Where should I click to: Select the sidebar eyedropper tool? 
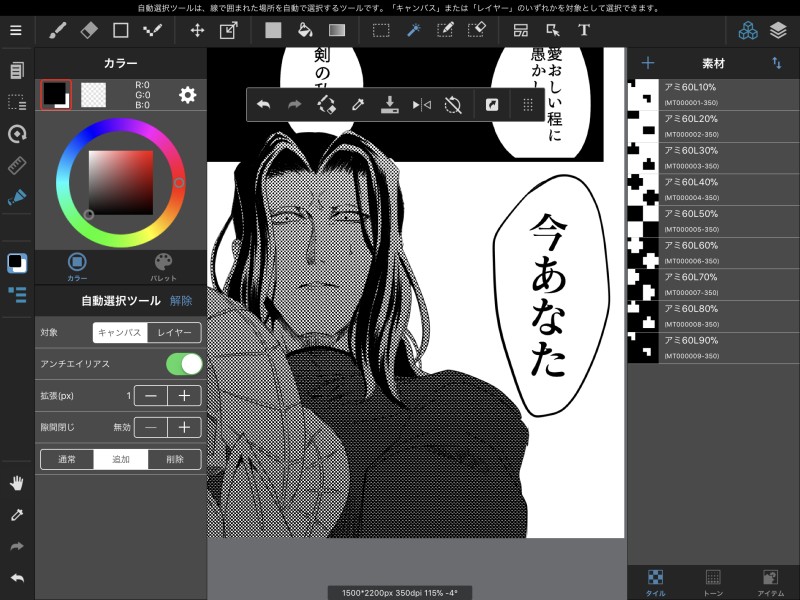pyautogui.click(x=17, y=515)
